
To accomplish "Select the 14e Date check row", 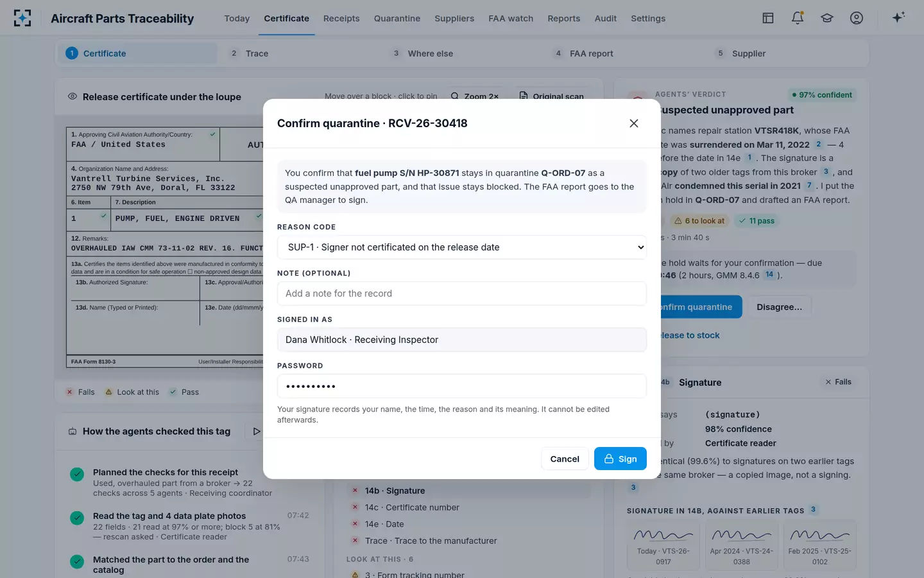I will click(468, 524).
